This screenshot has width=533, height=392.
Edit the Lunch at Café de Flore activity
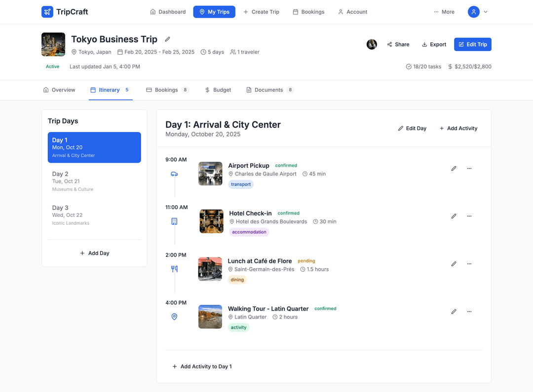[x=454, y=264]
